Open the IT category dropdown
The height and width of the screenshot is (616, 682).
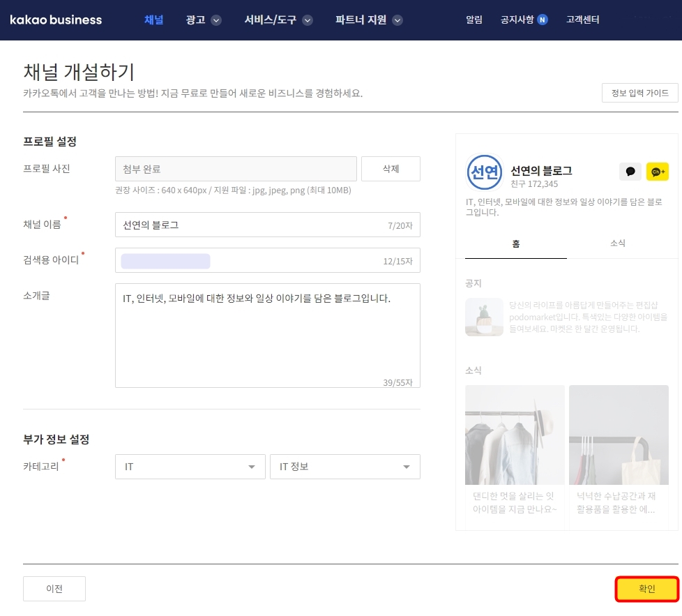point(190,467)
